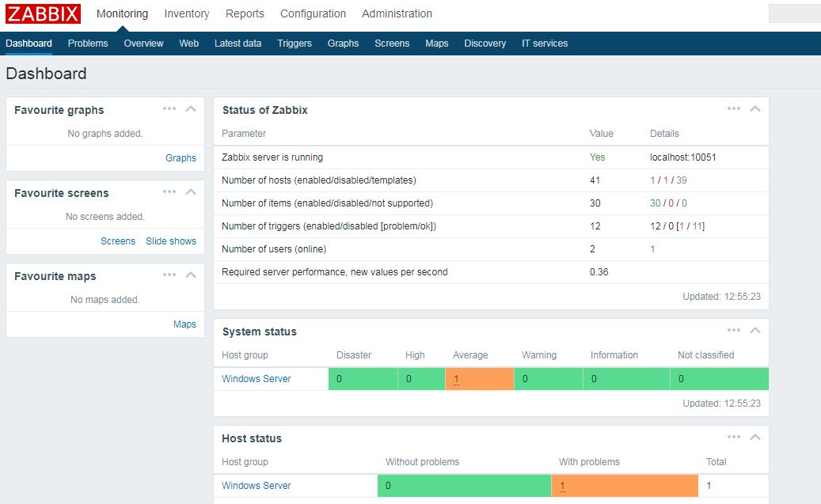The image size is (821, 504).
Task: Click hosts details '1 / 1 / 39'
Action: click(668, 180)
